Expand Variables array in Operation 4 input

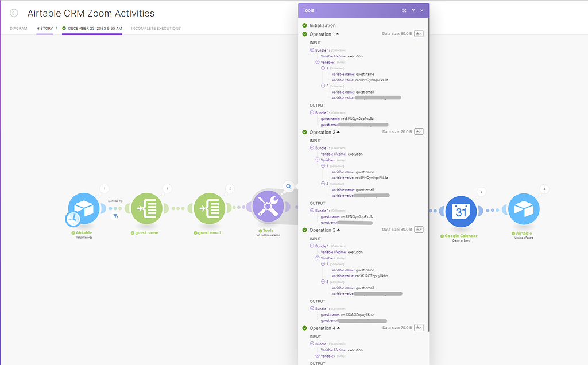[x=318, y=356]
